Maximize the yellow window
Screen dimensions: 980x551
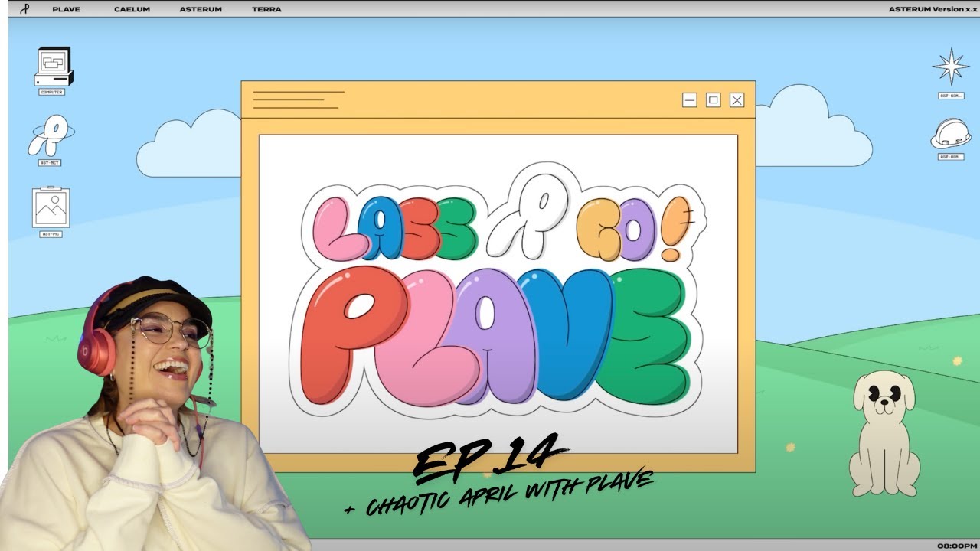[714, 100]
